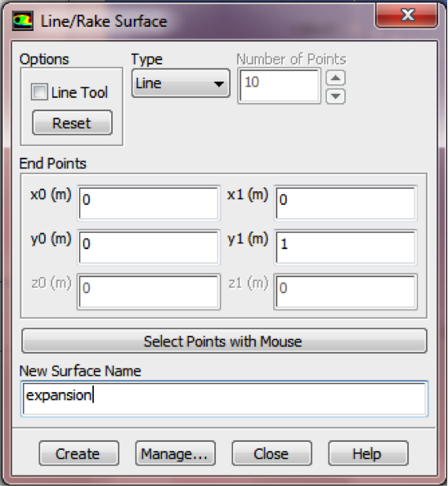Image resolution: width=448 pixels, height=486 pixels.
Task: Click the dropdown arrow next to Line
Action: tap(219, 84)
